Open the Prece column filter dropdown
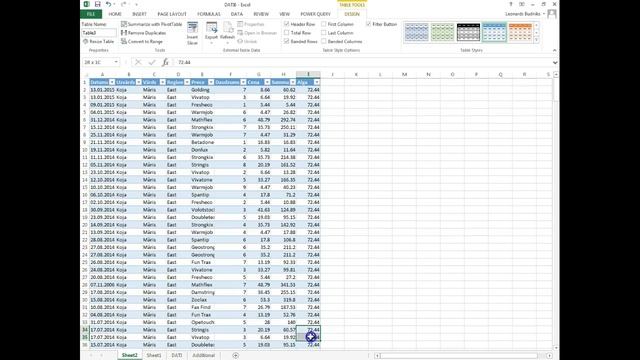This screenshot has width=640, height=360. point(211,82)
